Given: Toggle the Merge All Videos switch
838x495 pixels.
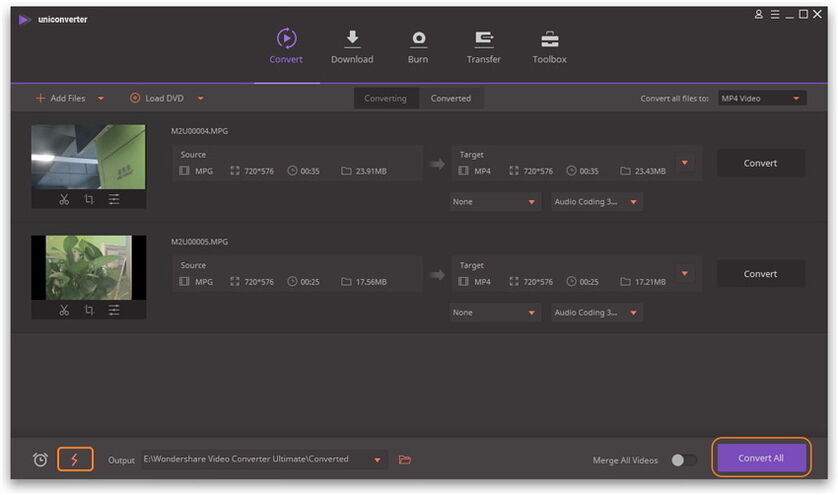Looking at the screenshot, I should pyautogui.click(x=684, y=460).
